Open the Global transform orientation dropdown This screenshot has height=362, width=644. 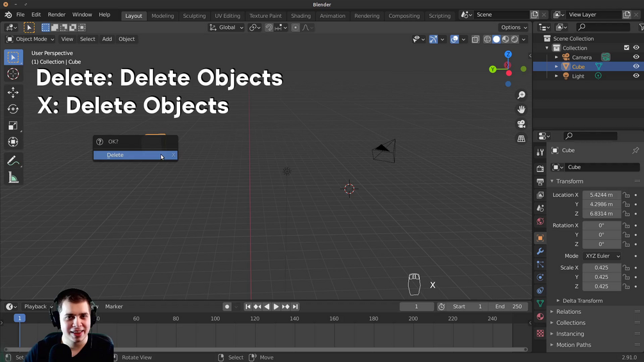226,28
